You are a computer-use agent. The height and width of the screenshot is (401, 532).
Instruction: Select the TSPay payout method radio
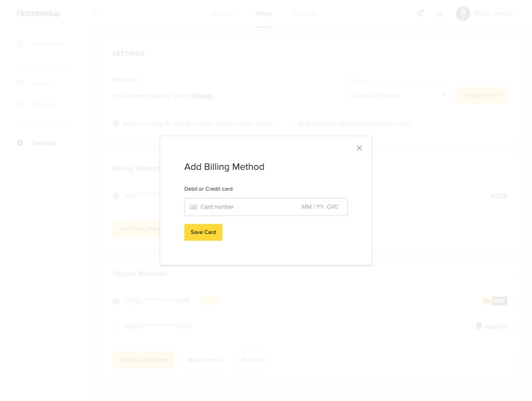(x=116, y=301)
